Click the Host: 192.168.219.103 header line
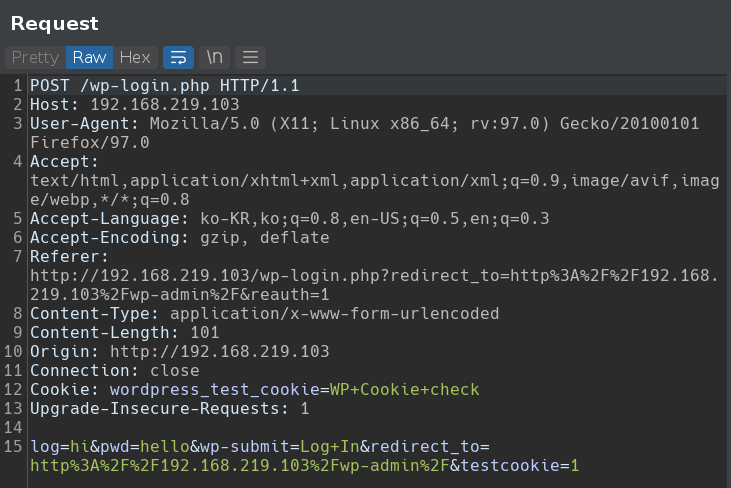 (x=135, y=104)
